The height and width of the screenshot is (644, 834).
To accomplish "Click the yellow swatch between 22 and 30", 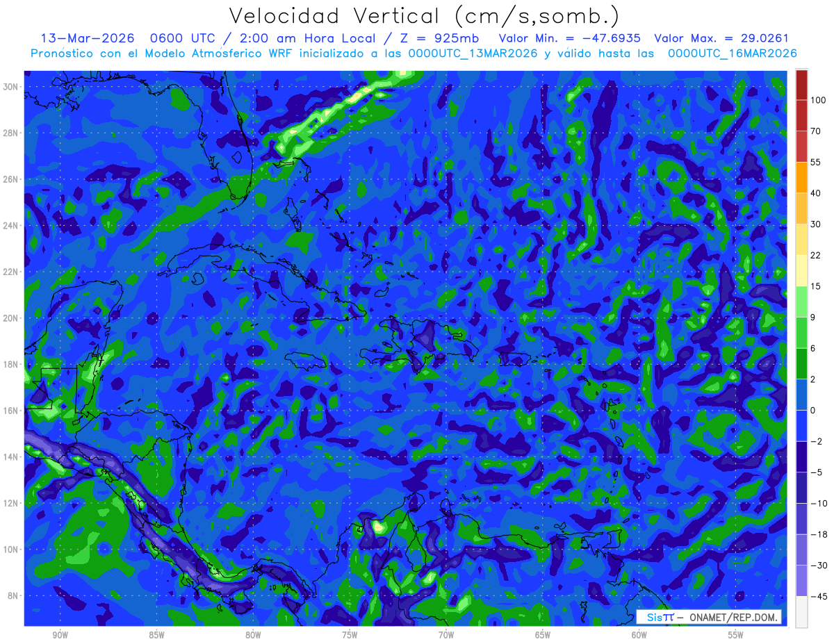I will [x=801, y=240].
